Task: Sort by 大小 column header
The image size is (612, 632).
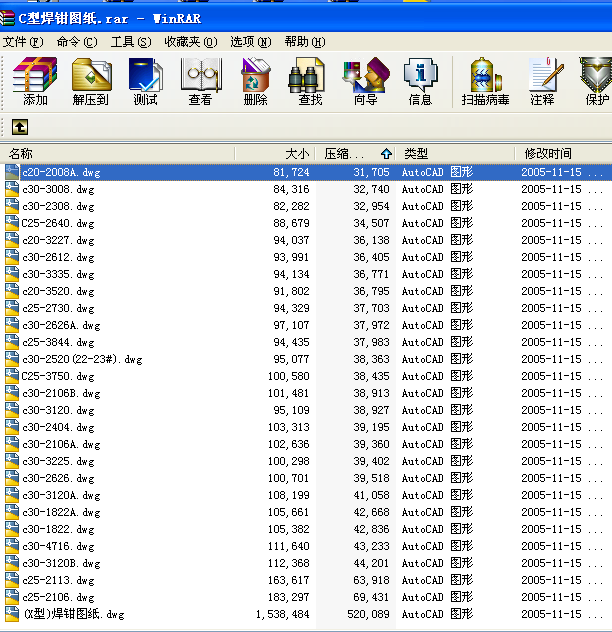Action: coord(275,154)
